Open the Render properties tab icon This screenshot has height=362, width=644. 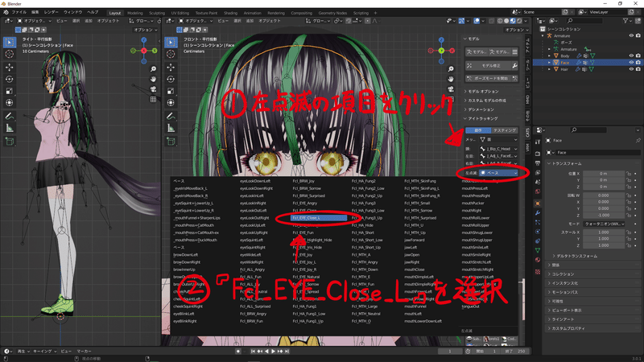pos(538,154)
